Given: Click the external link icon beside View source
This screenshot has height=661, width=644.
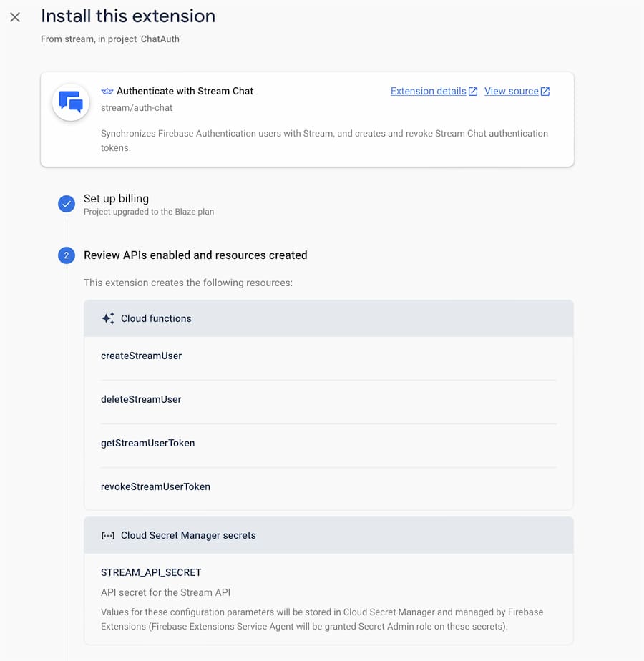Looking at the screenshot, I should pyautogui.click(x=545, y=92).
